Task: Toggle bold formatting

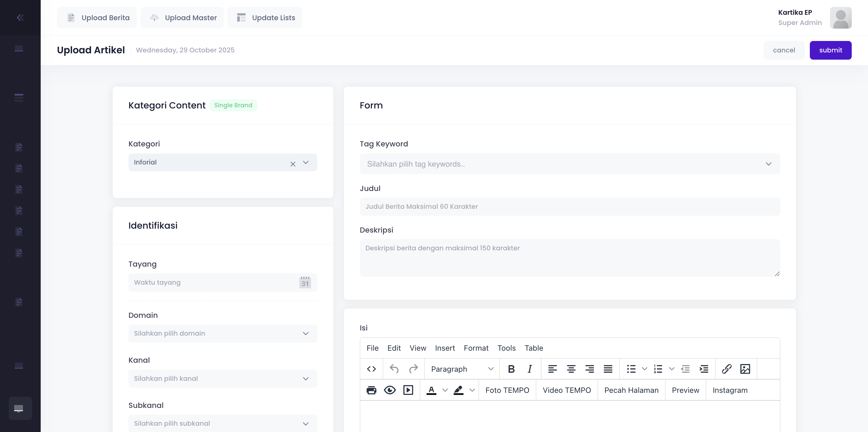Action: pyautogui.click(x=511, y=369)
